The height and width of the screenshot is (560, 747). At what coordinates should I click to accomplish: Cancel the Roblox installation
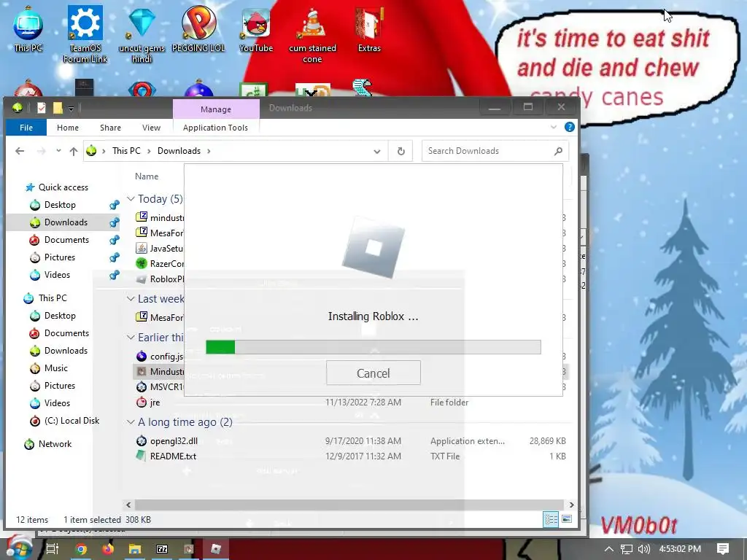click(373, 373)
